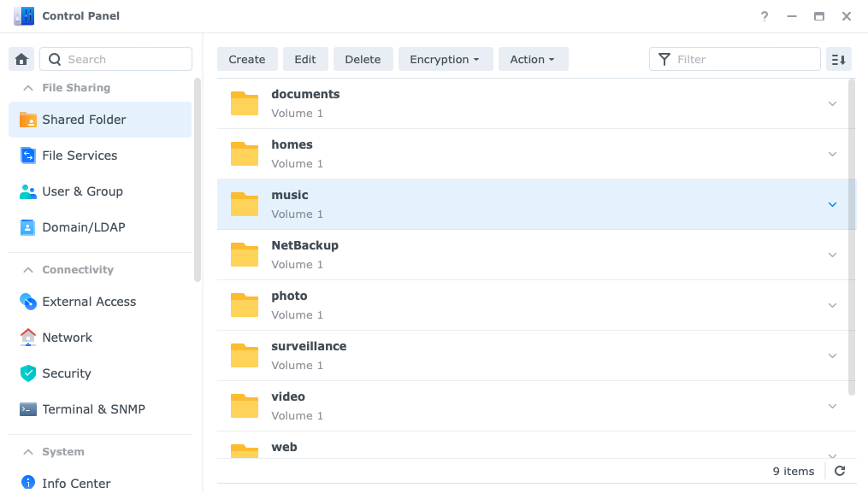Click the Control Panel home icon
Viewport: 868px width, 493px height.
pyautogui.click(x=21, y=58)
